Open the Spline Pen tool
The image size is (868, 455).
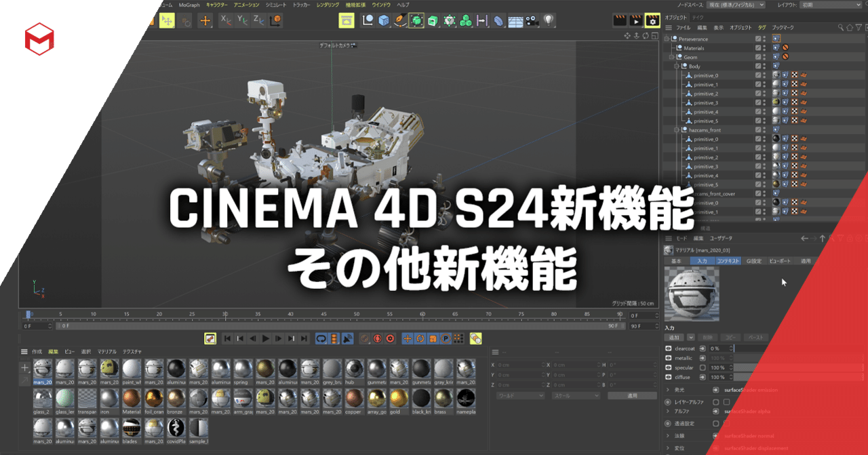(401, 20)
